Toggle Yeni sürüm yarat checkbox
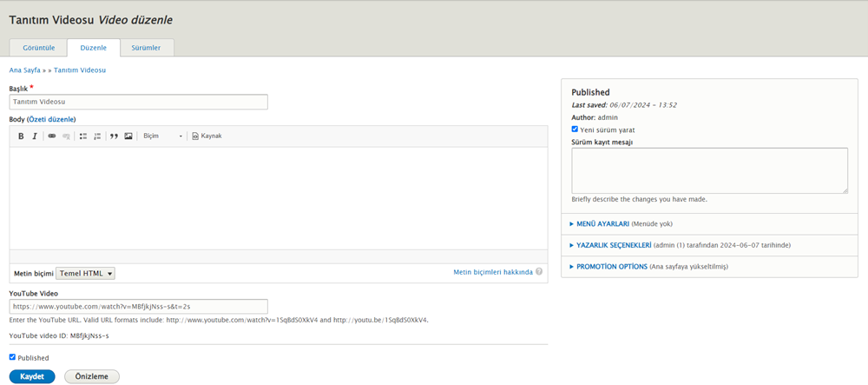This screenshot has width=868, height=385. point(575,129)
